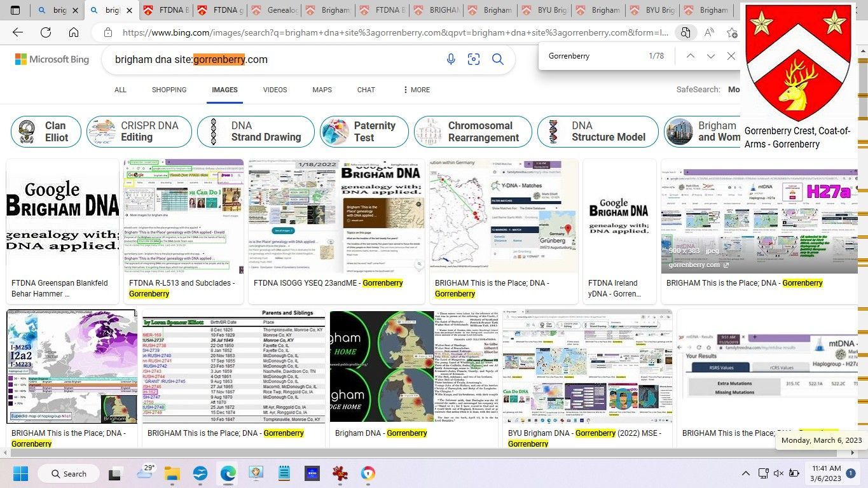This screenshot has height=488, width=868.
Task: Switch to the 'Genealog' browser tab
Action: click(x=273, y=10)
